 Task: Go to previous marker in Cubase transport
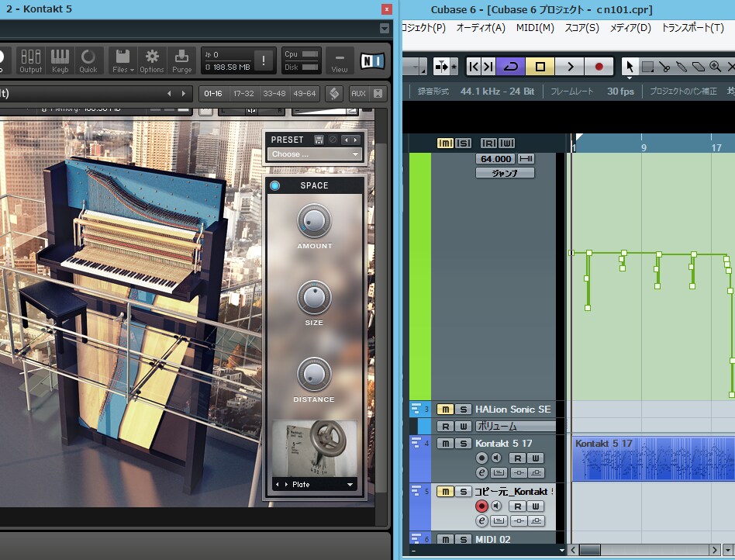coord(474,67)
